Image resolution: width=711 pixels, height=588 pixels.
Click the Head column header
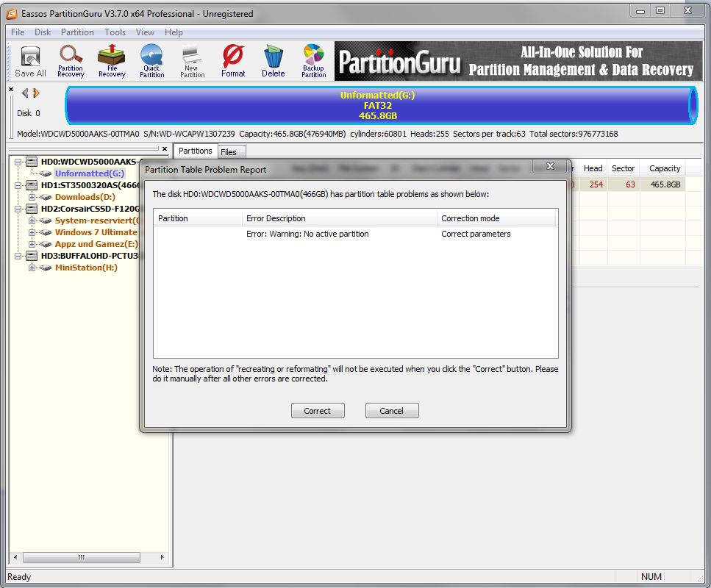tap(593, 168)
